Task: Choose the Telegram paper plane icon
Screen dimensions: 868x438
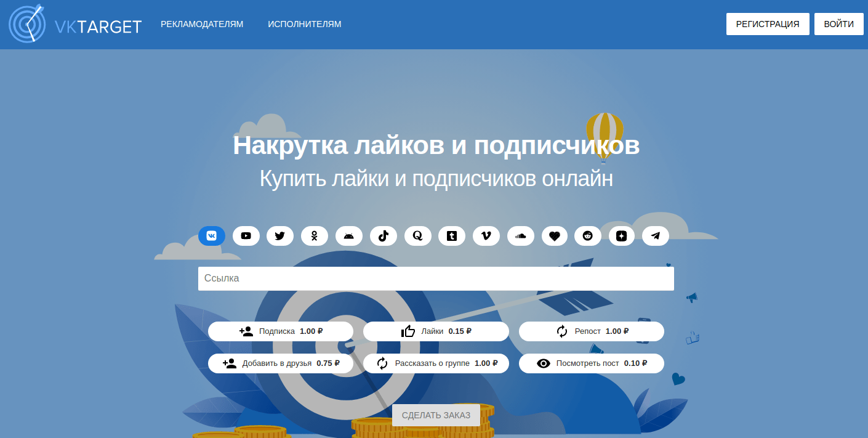Action: pyautogui.click(x=656, y=236)
